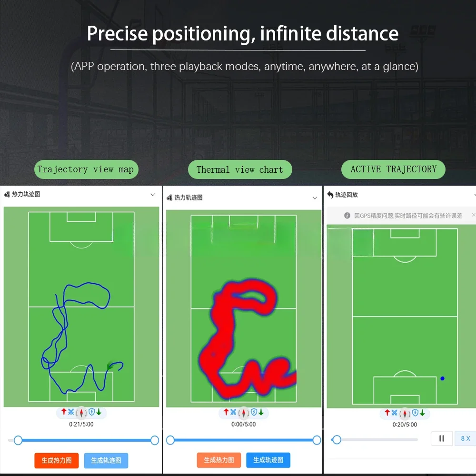Image resolution: width=476 pixels, height=476 pixels.
Task: Pause the trajectory playback
Action: (x=442, y=438)
